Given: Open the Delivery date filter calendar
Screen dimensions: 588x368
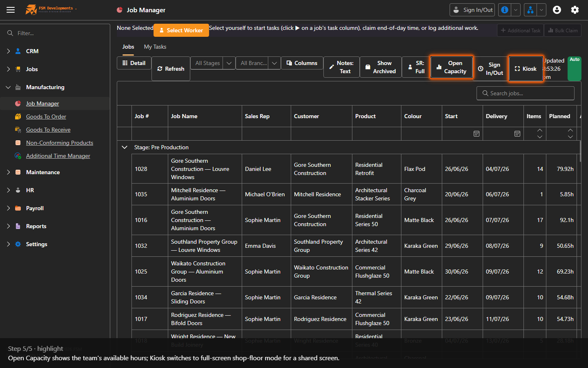Looking at the screenshot, I should [517, 134].
